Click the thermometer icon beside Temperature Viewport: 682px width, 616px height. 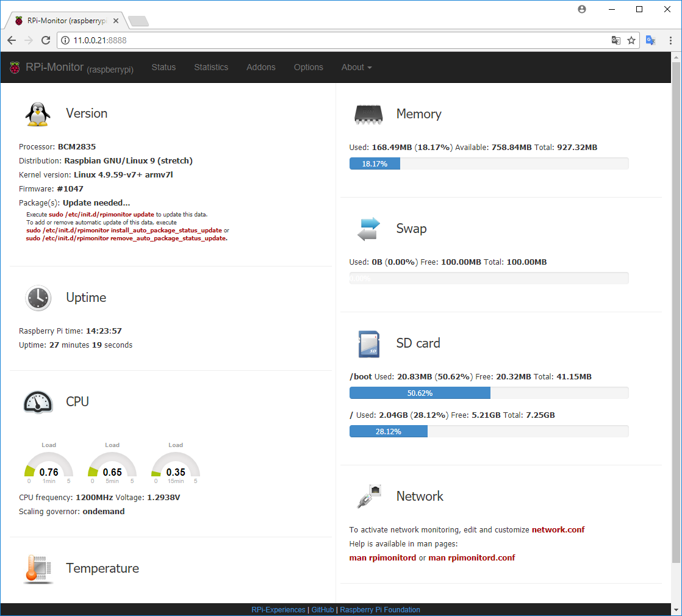[38, 568]
